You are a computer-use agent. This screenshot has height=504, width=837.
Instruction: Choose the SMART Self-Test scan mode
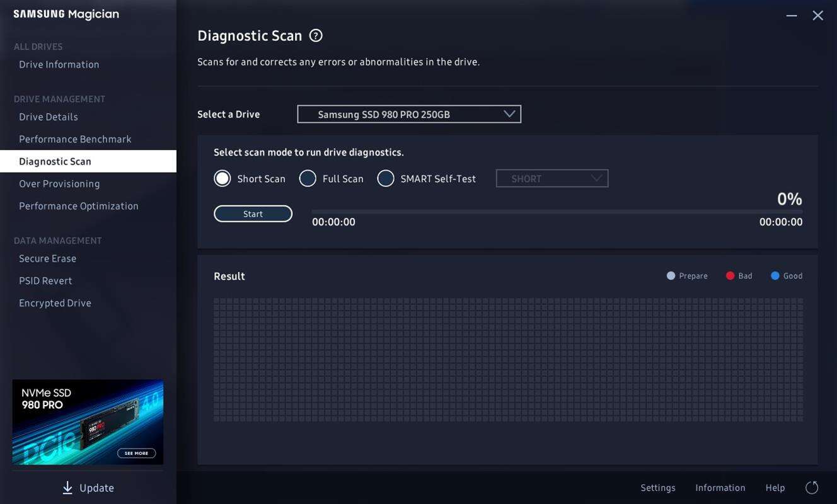coord(386,179)
